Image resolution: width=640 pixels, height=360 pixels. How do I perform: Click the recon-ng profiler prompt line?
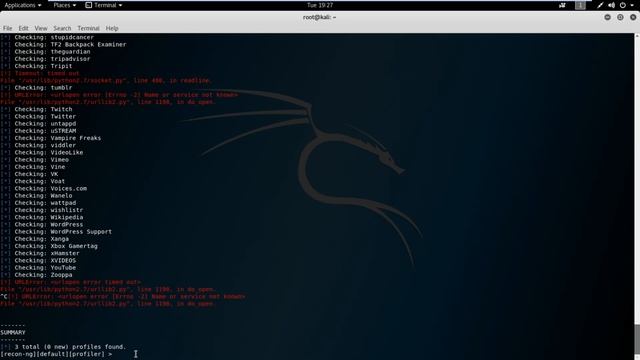pos(56,354)
